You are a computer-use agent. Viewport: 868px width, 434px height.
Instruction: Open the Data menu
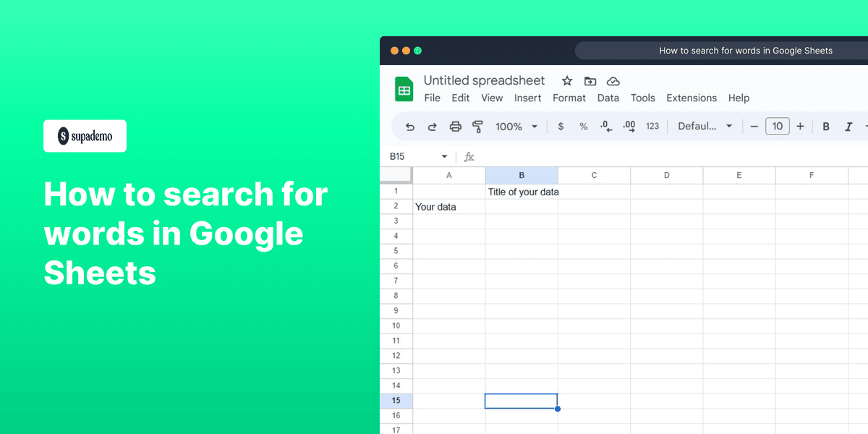coord(608,98)
